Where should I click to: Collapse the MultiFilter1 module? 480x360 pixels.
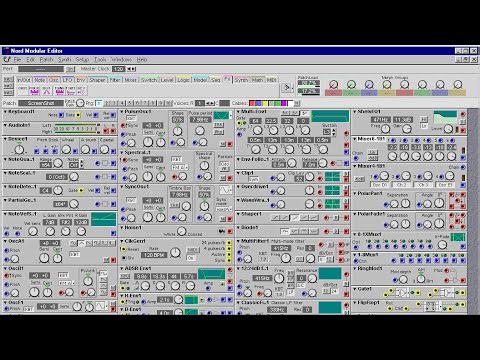[239, 241]
